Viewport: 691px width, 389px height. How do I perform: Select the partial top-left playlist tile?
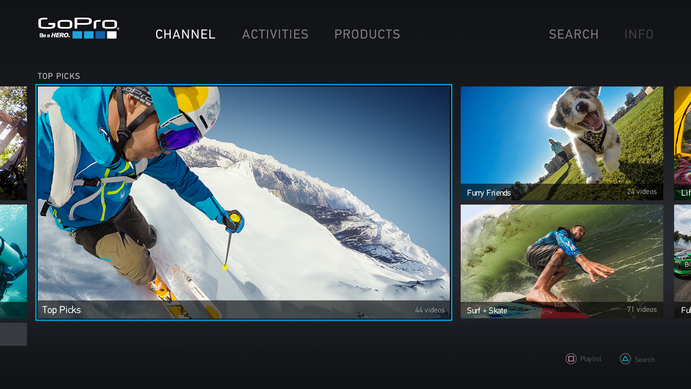tap(13, 143)
